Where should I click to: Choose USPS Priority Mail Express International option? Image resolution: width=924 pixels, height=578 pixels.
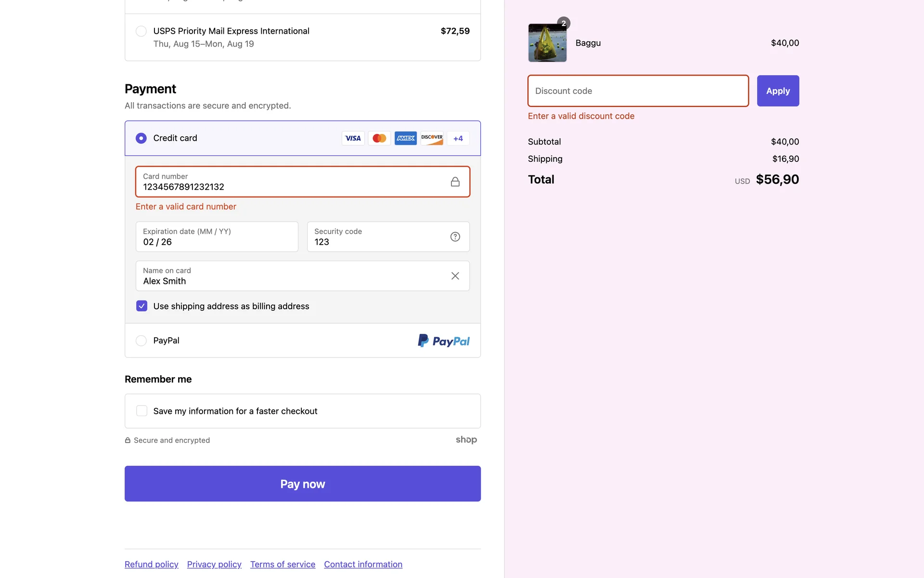(x=141, y=31)
